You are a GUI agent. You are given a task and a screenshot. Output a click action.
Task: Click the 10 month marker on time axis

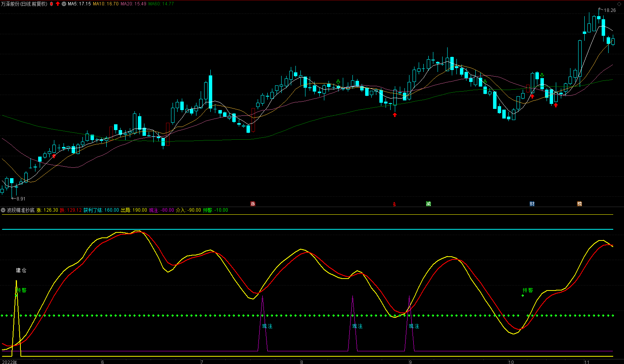click(x=511, y=362)
